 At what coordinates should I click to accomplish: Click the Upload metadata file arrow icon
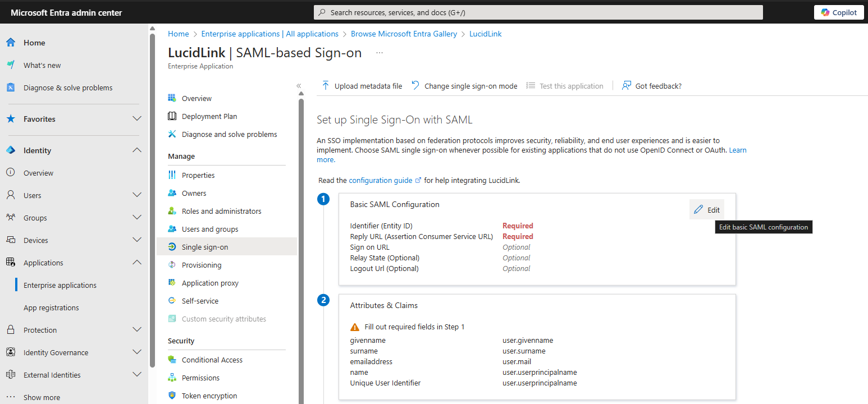(326, 86)
